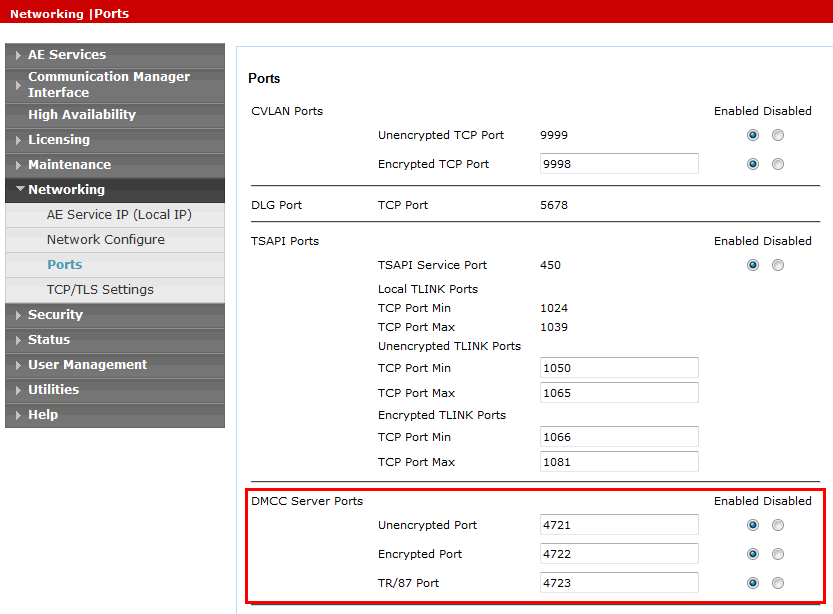Click the TR/87 Port field 4723
This screenshot has height=614, width=833.
(619, 583)
